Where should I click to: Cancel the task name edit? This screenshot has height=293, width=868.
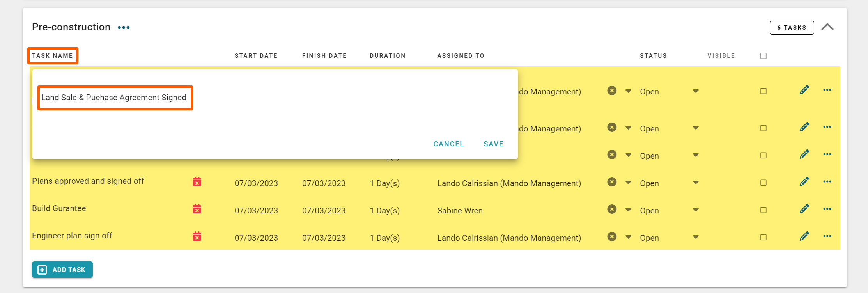point(448,144)
